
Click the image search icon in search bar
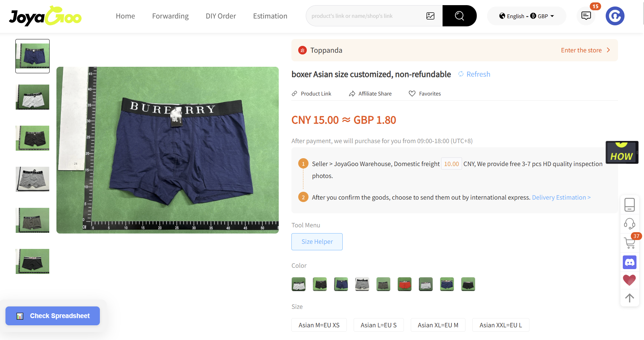pos(430,16)
